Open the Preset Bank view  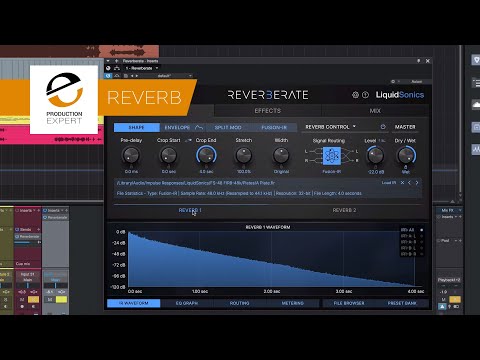pos(402,303)
